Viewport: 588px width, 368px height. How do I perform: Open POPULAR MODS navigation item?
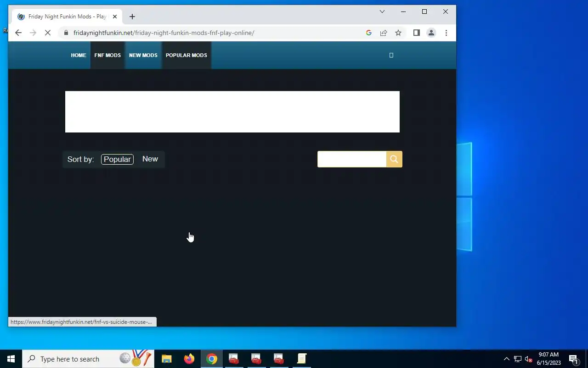[x=187, y=55]
